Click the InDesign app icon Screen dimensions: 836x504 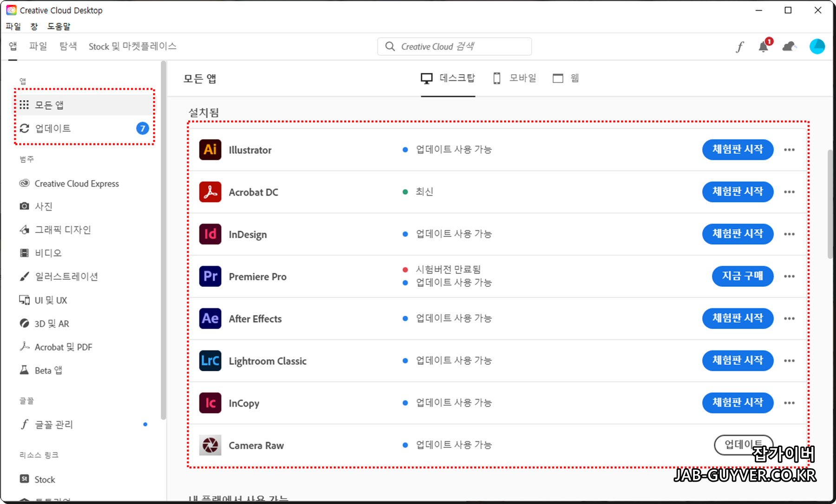[x=210, y=234]
